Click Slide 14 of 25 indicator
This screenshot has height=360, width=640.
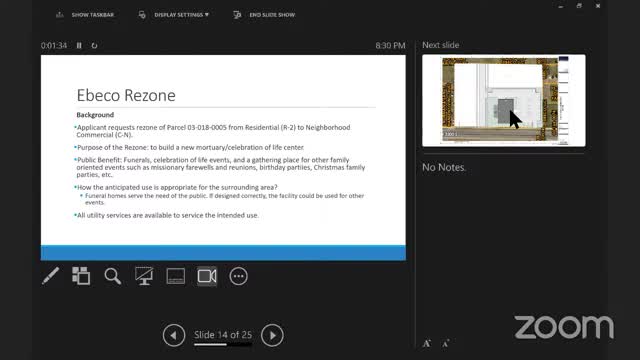(x=223, y=335)
